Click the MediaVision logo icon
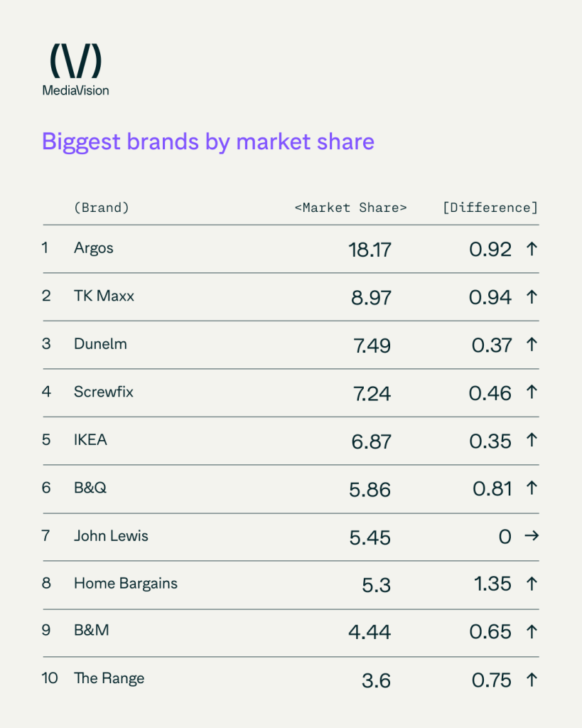582x728 pixels. [x=75, y=61]
